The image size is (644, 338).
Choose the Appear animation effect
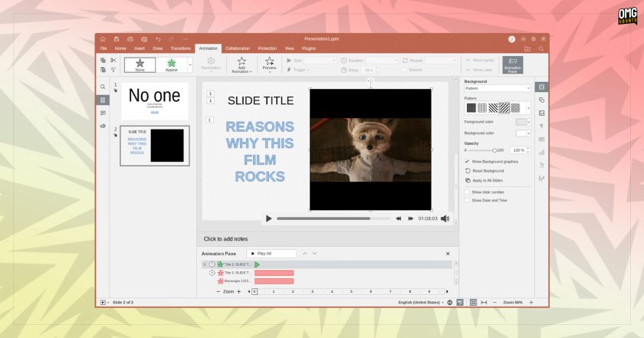[171, 65]
